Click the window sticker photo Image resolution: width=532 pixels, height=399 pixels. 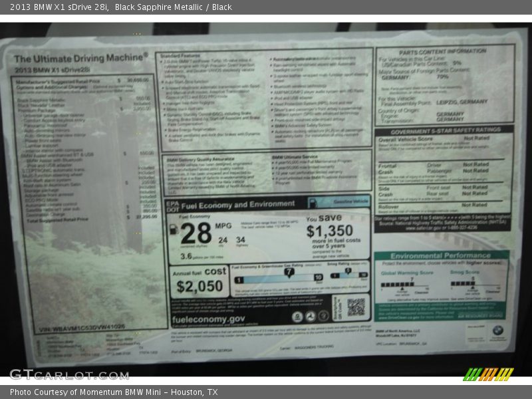click(266, 199)
